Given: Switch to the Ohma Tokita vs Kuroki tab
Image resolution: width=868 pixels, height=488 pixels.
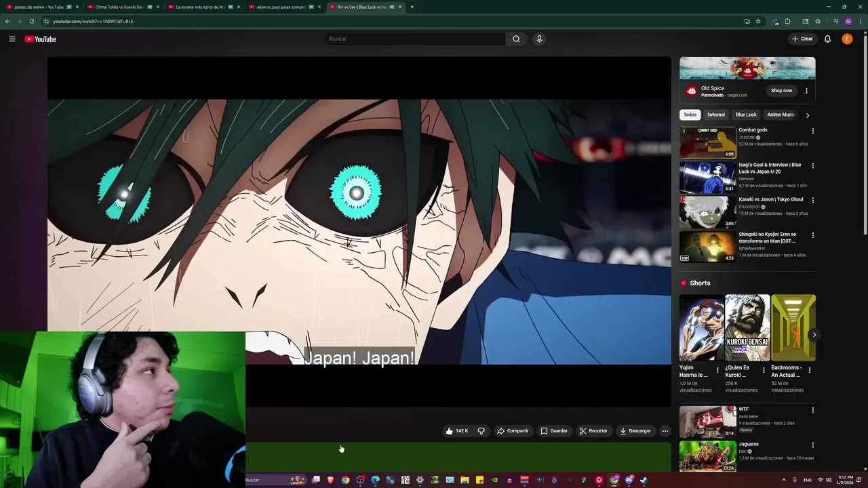Looking at the screenshot, I should pos(123,7).
